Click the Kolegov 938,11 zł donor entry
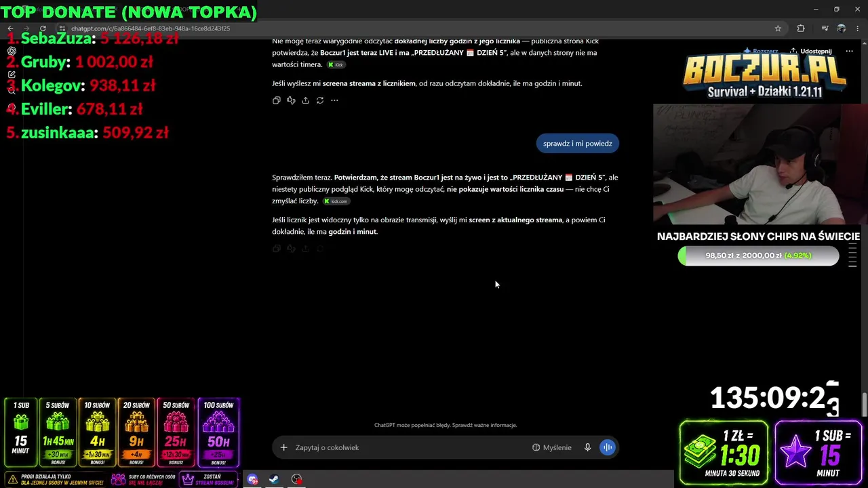The height and width of the screenshot is (488, 868). coord(81,85)
